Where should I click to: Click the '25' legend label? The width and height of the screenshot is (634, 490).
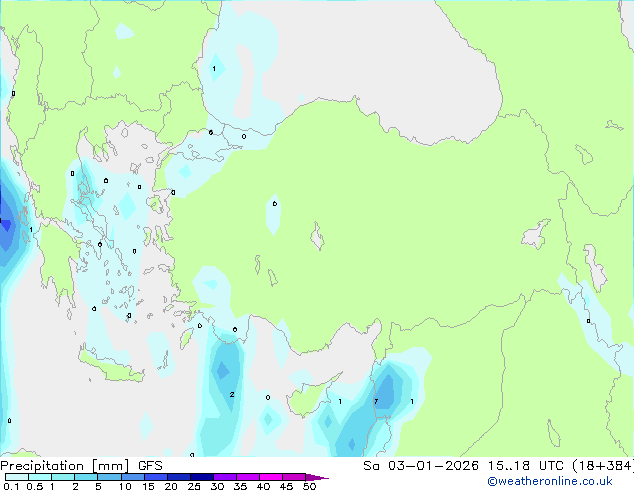(194, 486)
